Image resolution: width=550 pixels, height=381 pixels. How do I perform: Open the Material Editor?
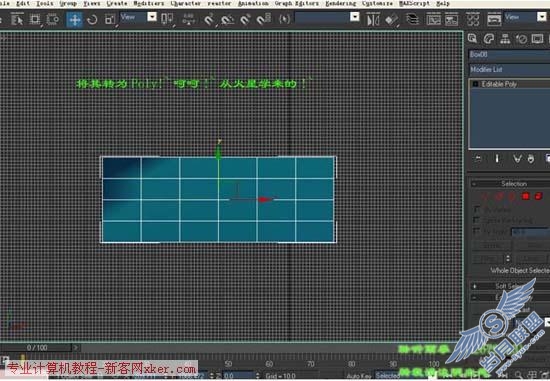tap(473, 19)
